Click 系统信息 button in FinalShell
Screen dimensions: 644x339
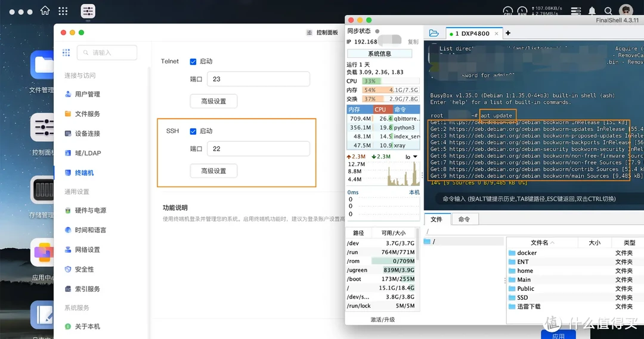379,54
